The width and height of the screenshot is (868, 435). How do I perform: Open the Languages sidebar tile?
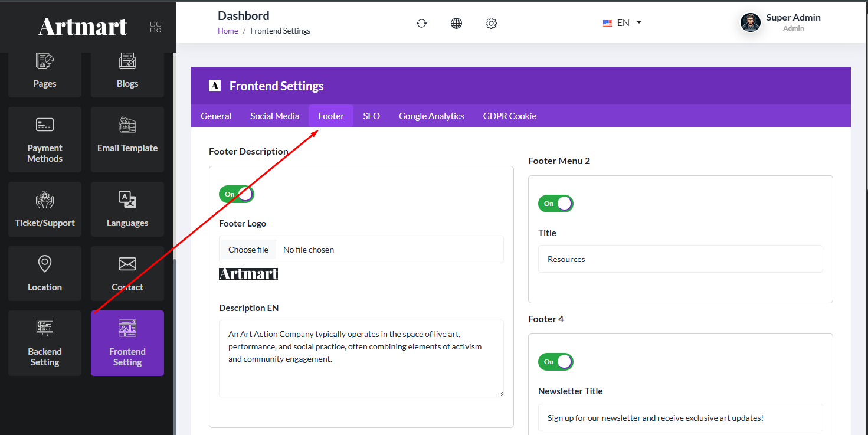click(127, 209)
